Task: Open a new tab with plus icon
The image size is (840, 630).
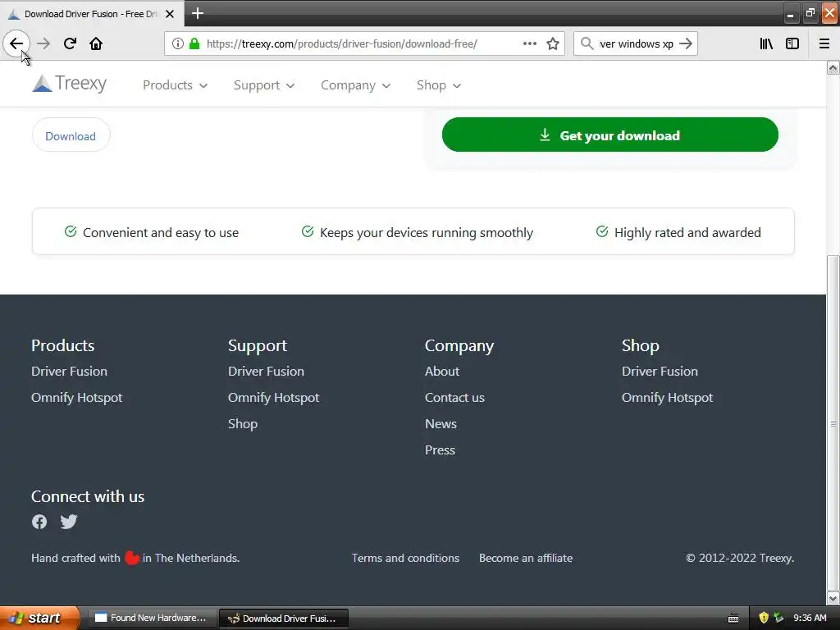Action: coord(198,13)
